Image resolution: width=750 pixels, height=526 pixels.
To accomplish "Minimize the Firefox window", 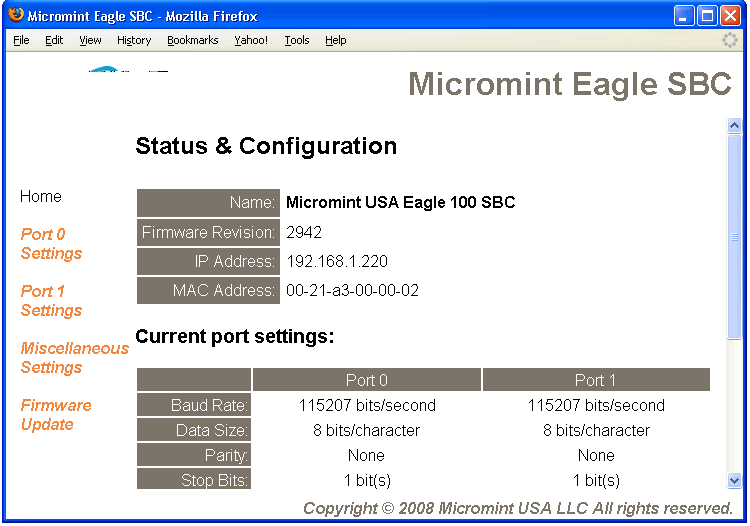I will [x=684, y=16].
